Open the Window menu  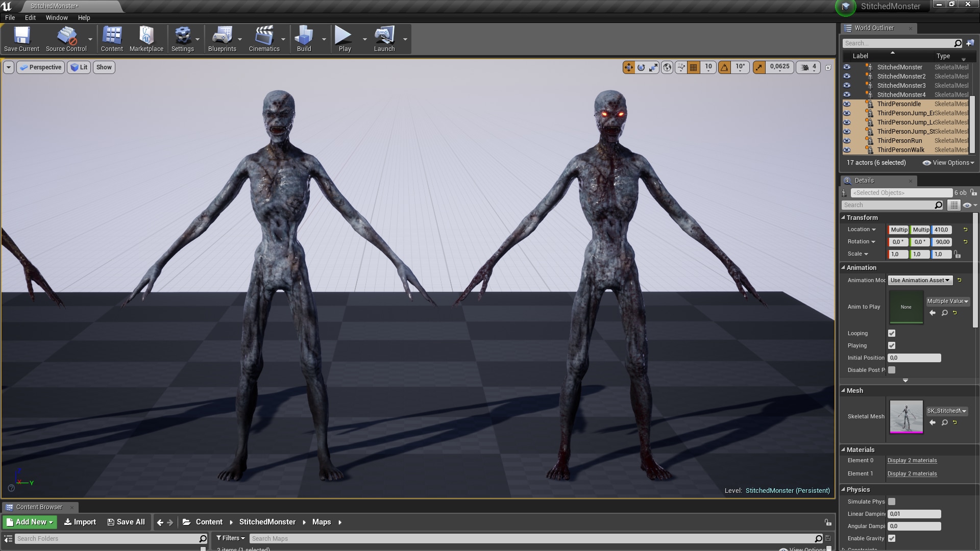[56, 18]
